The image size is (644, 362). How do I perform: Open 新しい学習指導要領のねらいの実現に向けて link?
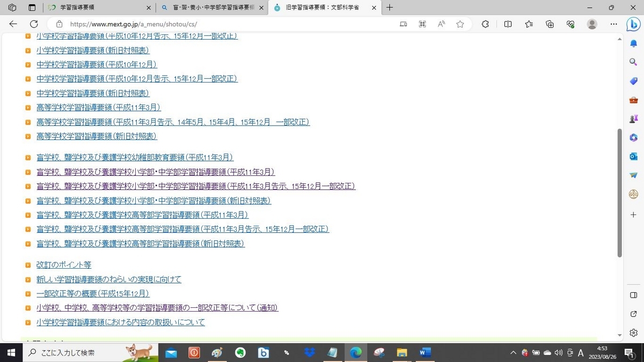tap(109, 279)
